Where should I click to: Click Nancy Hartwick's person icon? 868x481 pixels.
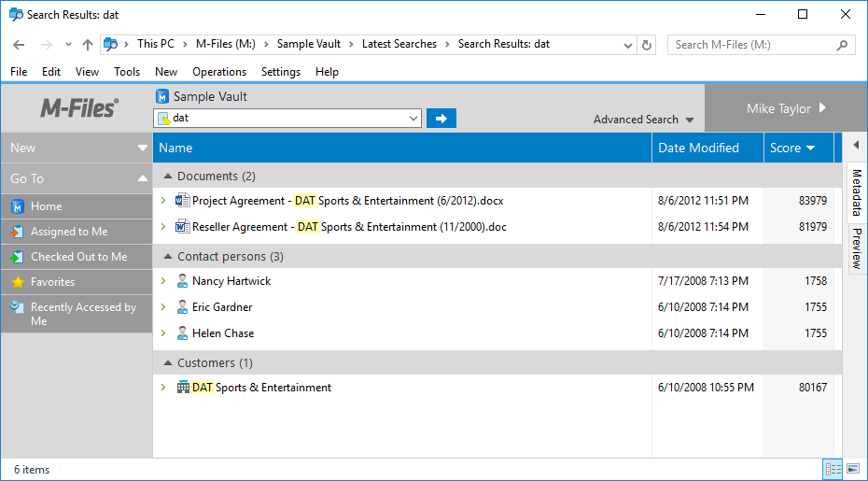point(182,281)
